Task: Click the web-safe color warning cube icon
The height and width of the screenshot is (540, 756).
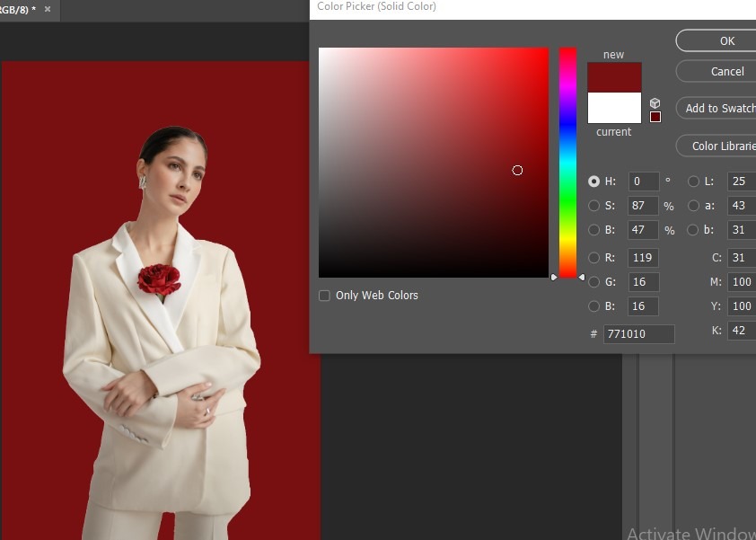Action: 655,103
